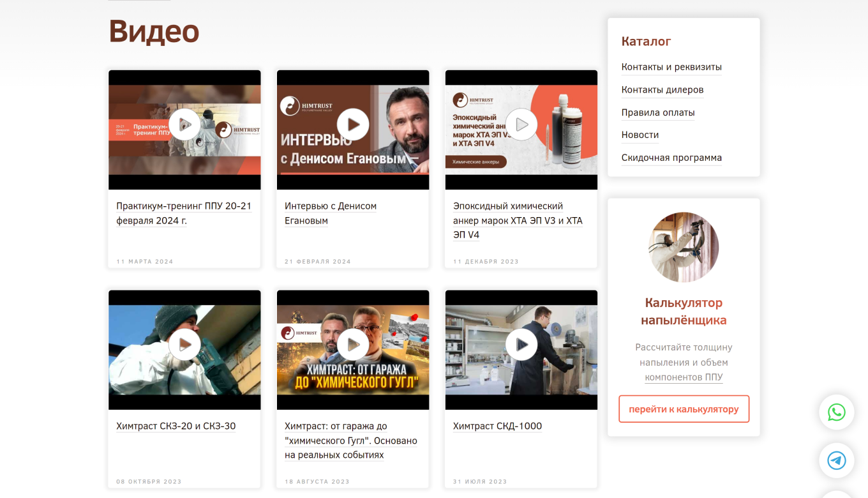Screen dimensions: 868x498
Task: Click date 11 ДЕКАБРЯ 2023
Action: (486, 262)
